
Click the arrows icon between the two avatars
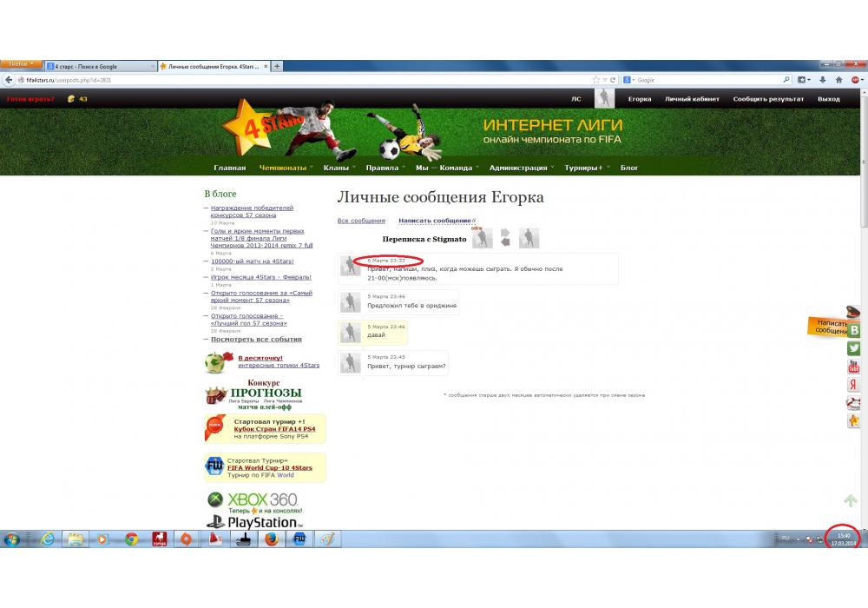505,237
